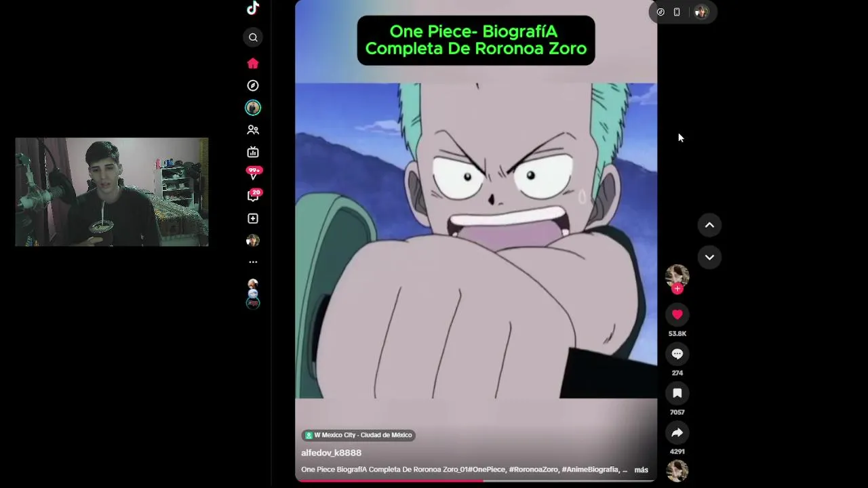The image size is (868, 488).
Task: Open the stacked followed-accounts avatars
Action: (253, 293)
